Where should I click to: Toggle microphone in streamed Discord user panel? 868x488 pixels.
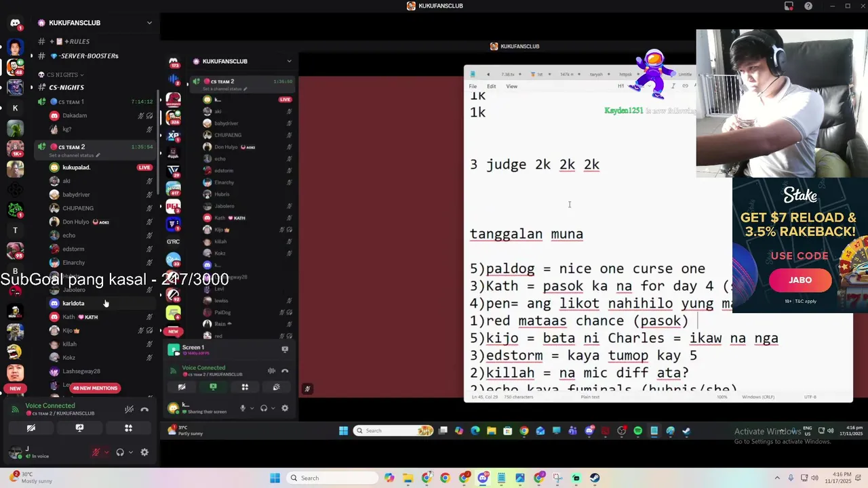point(243,408)
